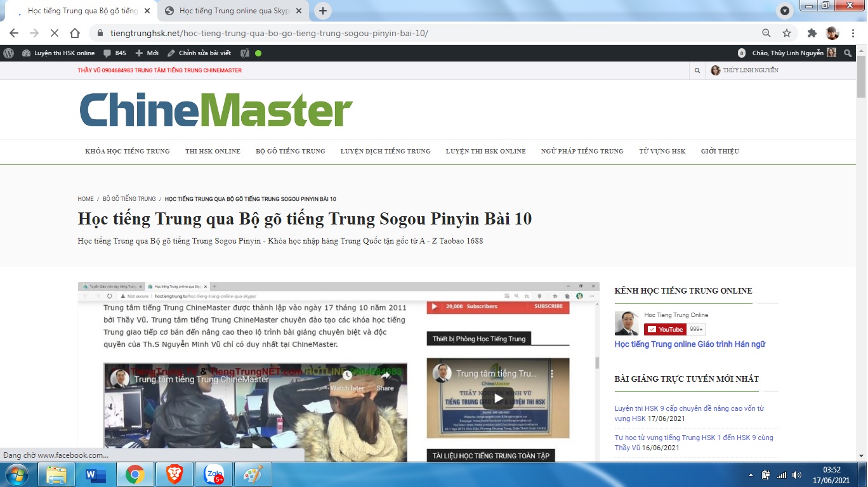Stop loading the current page

pyautogui.click(x=55, y=33)
